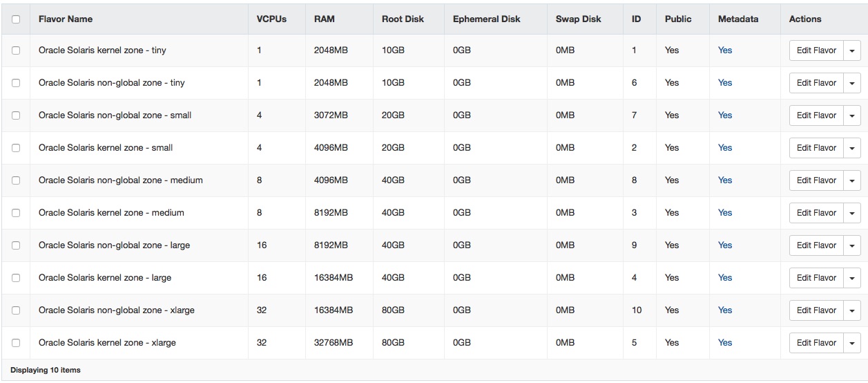This screenshot has width=868, height=383.
Task: Check the box for Oracle Solaris non-global zone - small
Action: pyautogui.click(x=16, y=115)
